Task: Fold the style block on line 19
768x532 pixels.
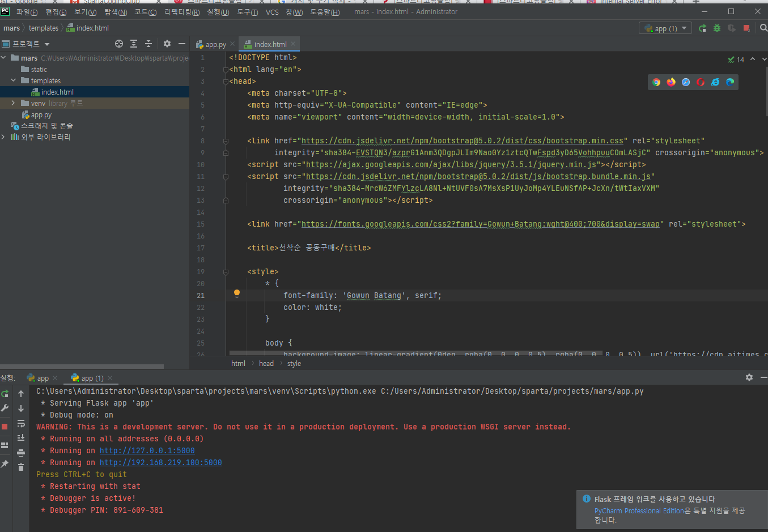Action: pos(226,272)
